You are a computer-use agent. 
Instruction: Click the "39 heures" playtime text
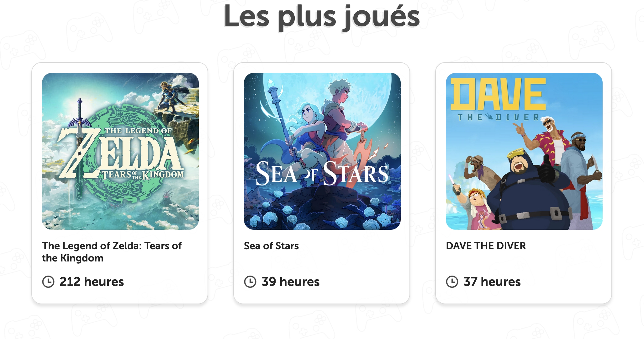[290, 282]
